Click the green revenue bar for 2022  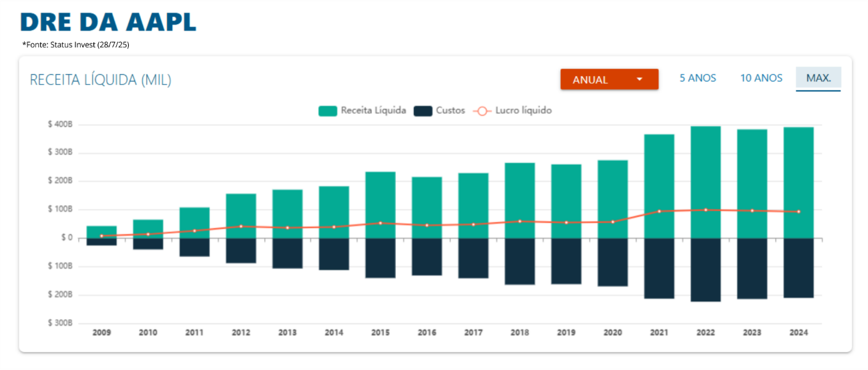pos(705,182)
